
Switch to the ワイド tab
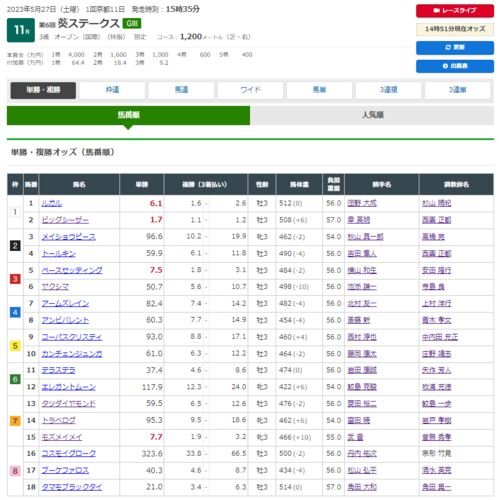[250, 90]
